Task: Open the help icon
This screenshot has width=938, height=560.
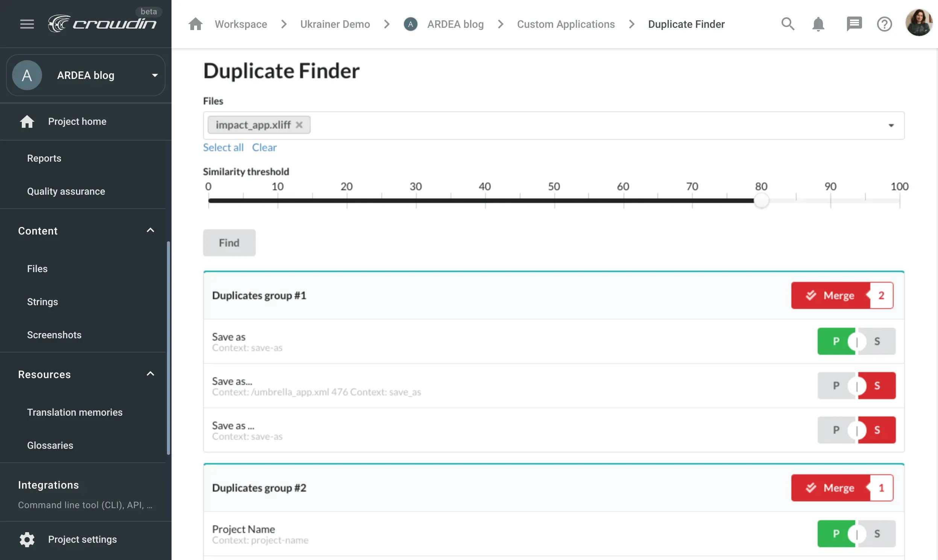Action: (x=884, y=24)
